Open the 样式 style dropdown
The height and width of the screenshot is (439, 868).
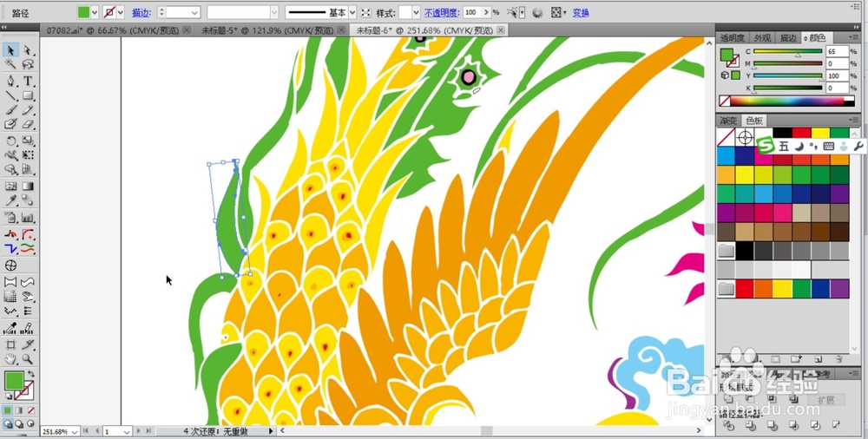(417, 12)
